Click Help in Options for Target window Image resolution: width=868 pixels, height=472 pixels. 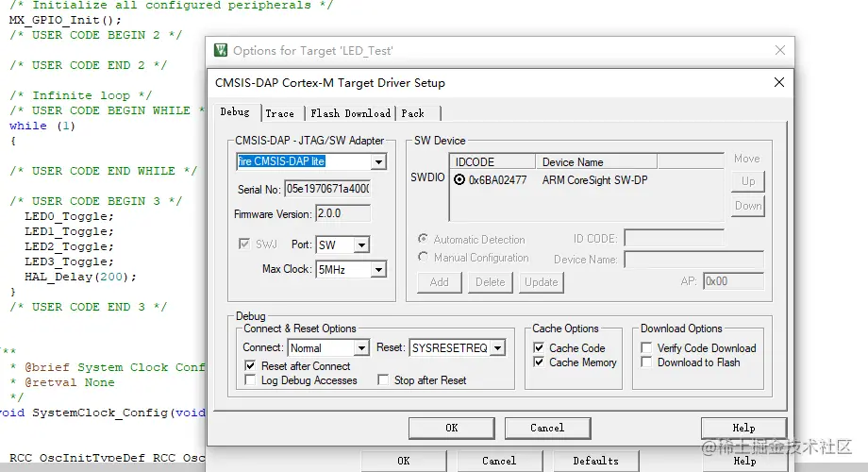744,461
